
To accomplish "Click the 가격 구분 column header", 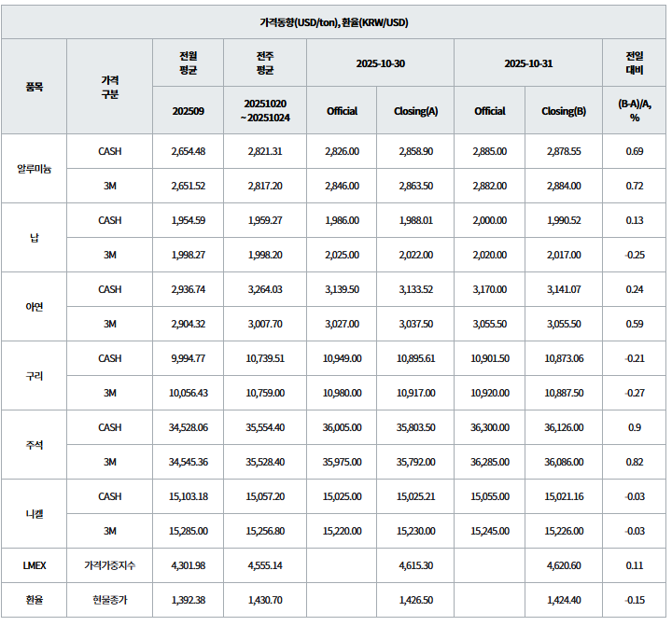I will click(109, 86).
